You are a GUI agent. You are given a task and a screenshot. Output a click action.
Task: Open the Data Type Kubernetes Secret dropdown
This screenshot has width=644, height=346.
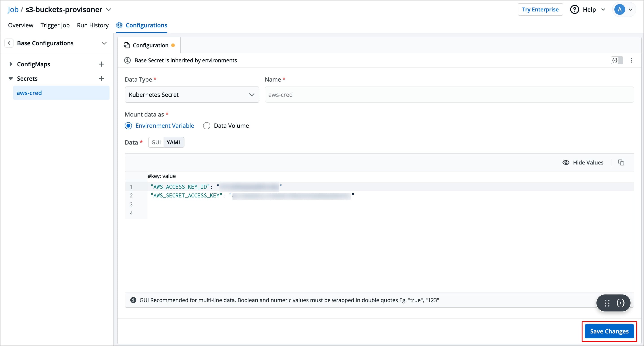coord(192,95)
